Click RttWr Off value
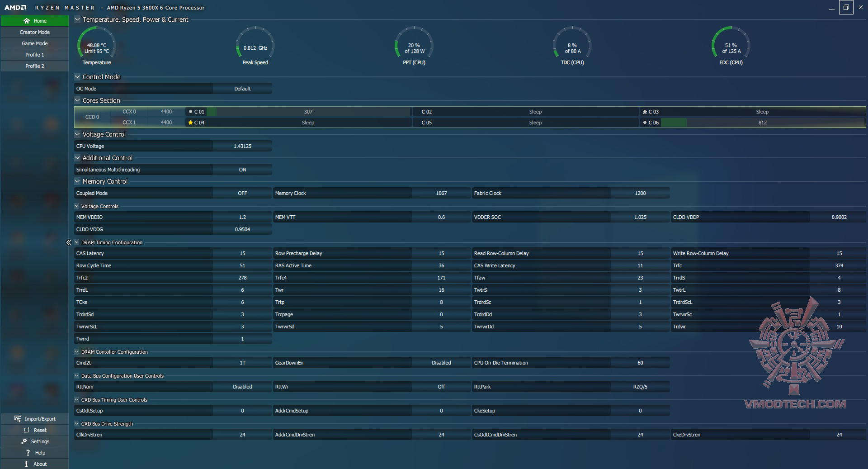 tap(441, 387)
